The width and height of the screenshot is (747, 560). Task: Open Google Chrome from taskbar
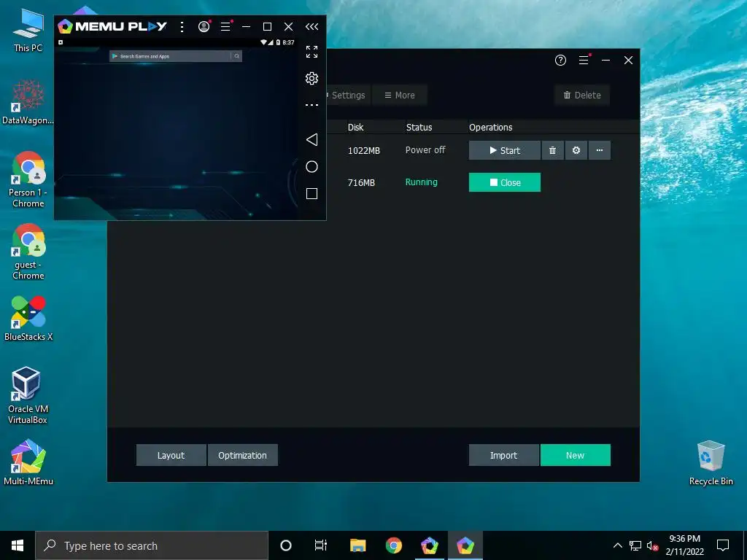(393, 545)
